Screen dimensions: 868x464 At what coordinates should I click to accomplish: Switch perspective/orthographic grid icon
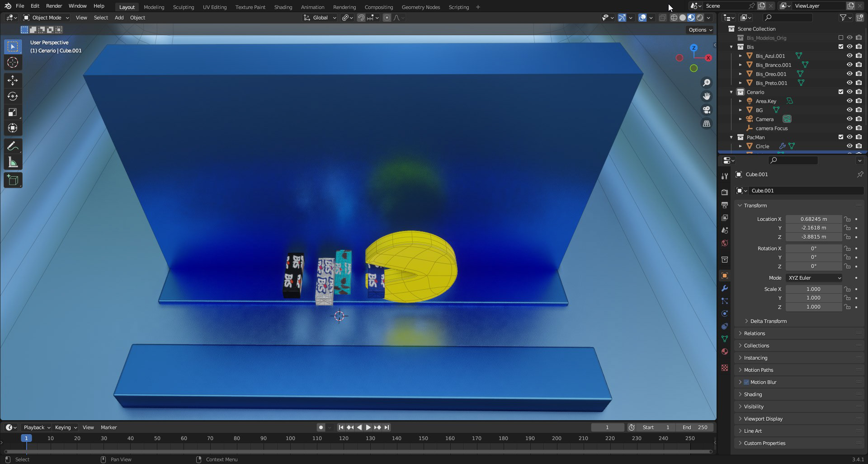(x=706, y=123)
